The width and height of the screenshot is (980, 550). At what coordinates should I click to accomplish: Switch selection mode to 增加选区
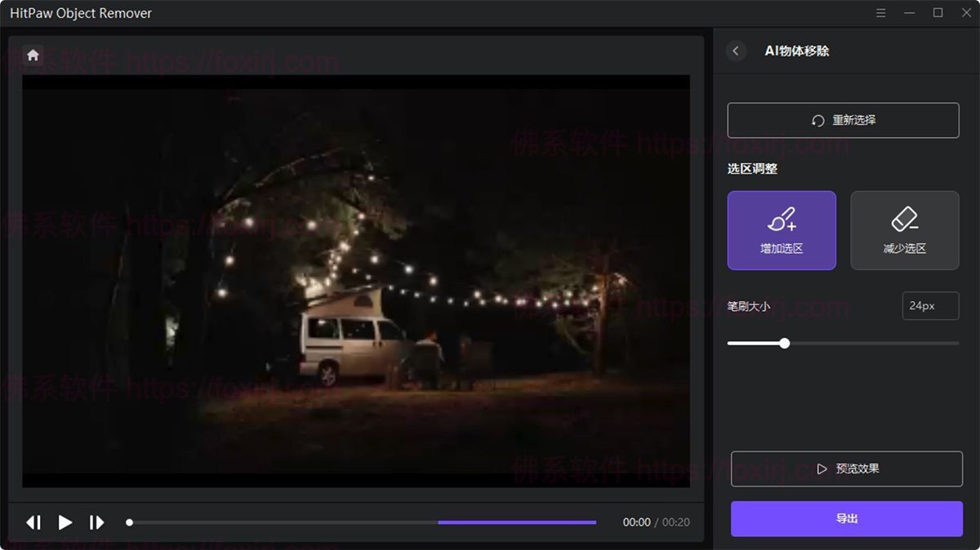coord(782,230)
